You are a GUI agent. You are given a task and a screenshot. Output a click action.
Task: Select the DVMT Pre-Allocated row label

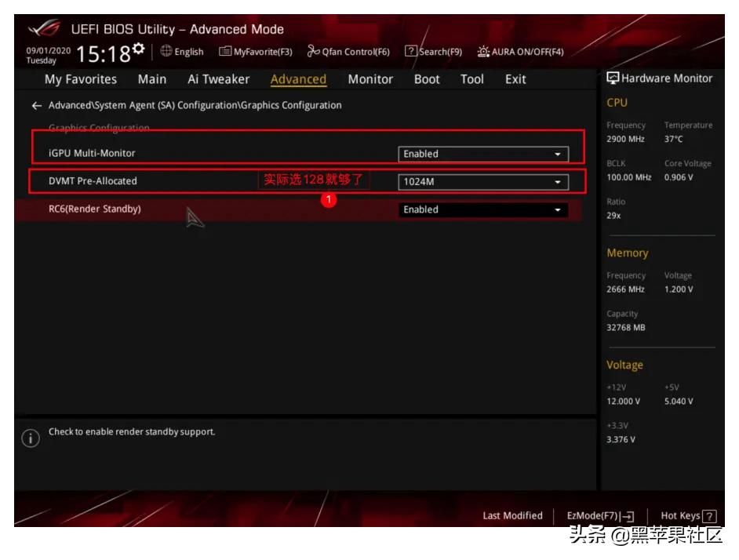click(93, 181)
